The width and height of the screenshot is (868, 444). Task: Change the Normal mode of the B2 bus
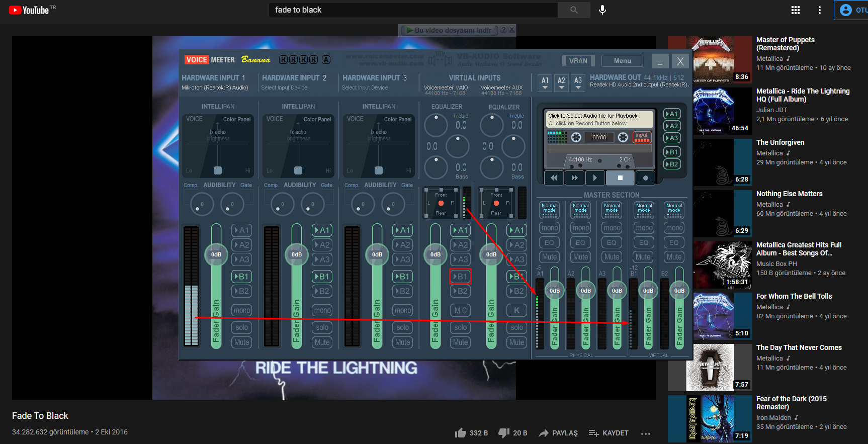coord(674,210)
